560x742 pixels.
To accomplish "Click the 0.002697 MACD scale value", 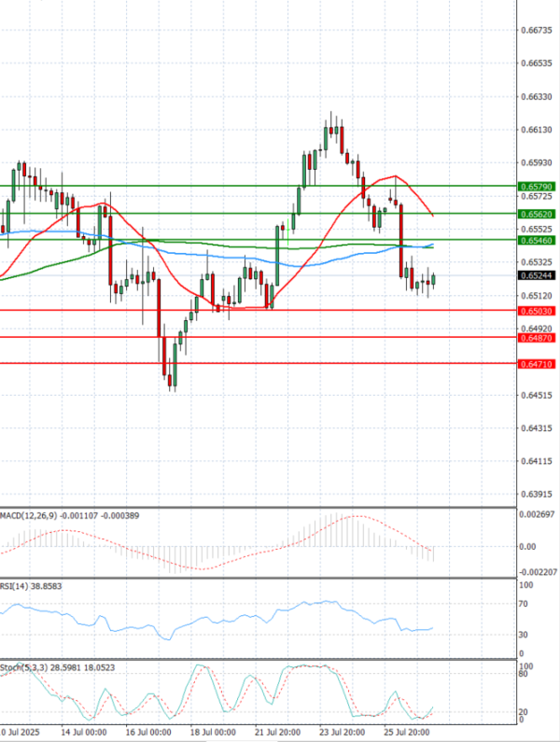I will [x=537, y=514].
